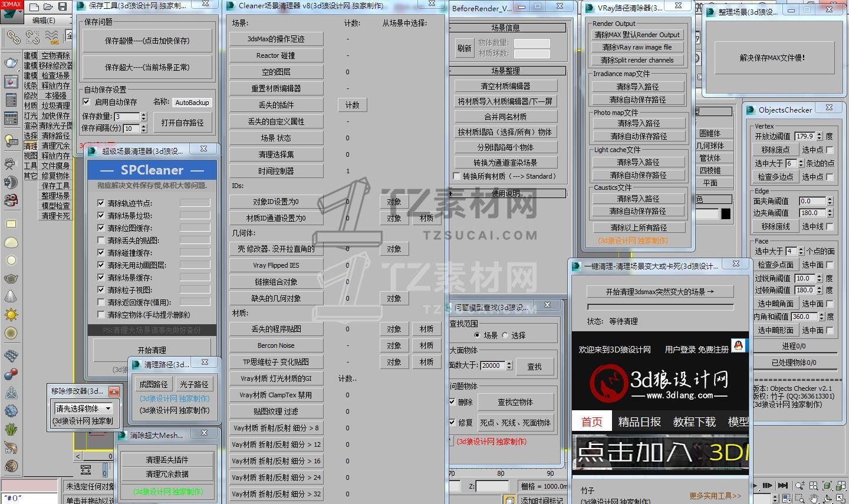849x504 pixels.
Task: Click 清除以上所有路径 button
Action: tap(639, 228)
